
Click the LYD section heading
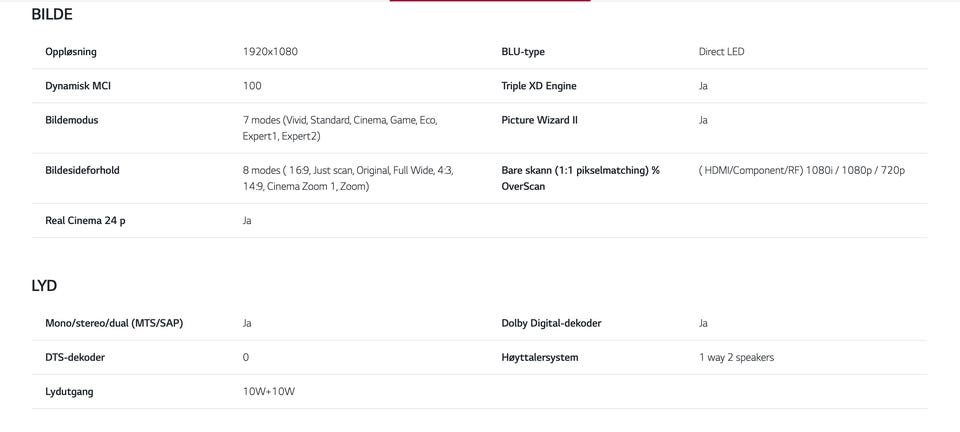tap(44, 286)
